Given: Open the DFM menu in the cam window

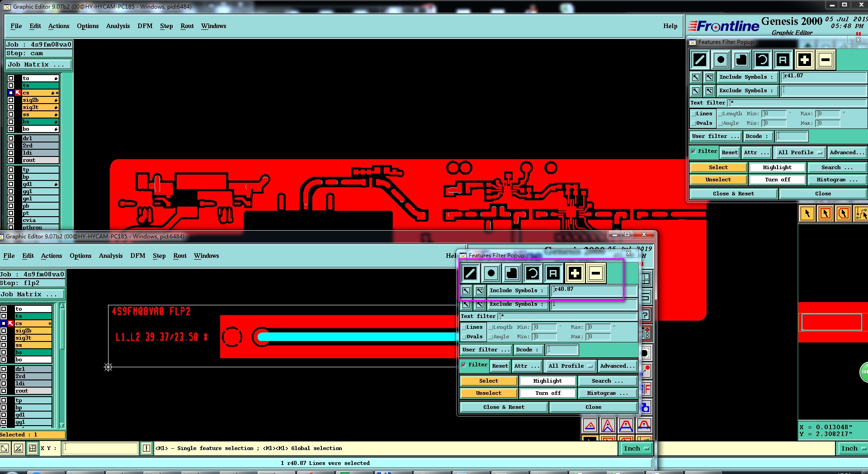Looking at the screenshot, I should click(145, 26).
